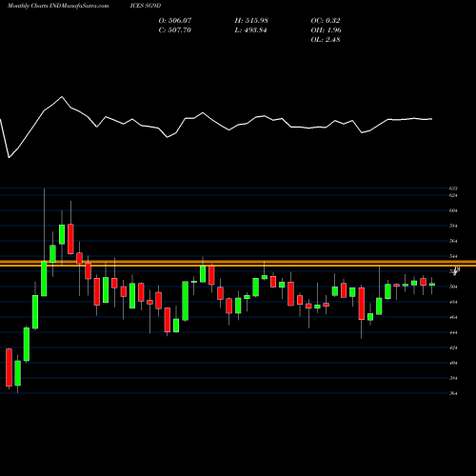Click the 'OL: 2.48' value
The image size is (476, 476).
click(x=326, y=39)
